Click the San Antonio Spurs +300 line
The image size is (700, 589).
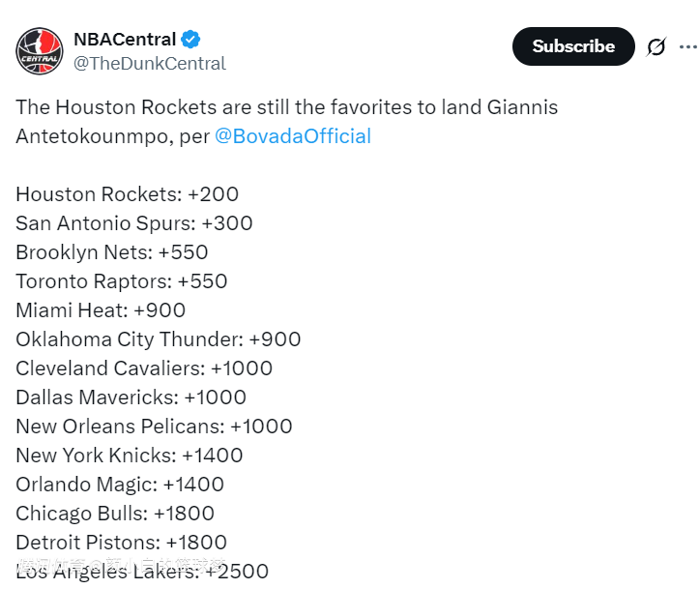tap(134, 223)
